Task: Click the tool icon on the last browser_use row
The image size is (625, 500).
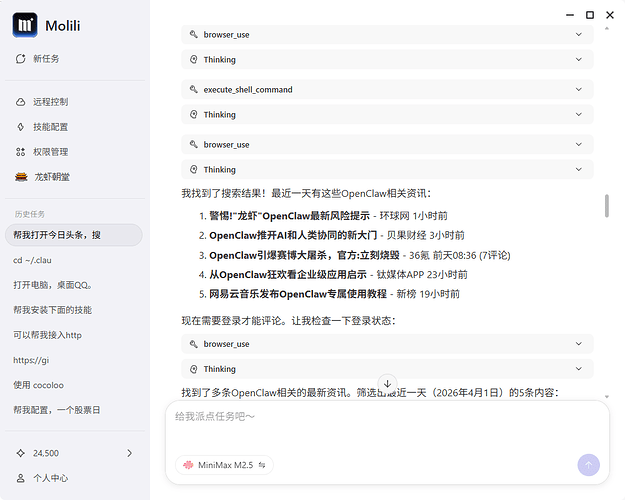Action: [x=194, y=344]
